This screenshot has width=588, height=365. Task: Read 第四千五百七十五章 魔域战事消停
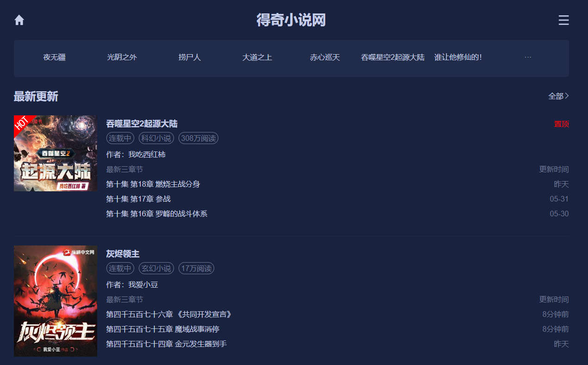(x=163, y=329)
